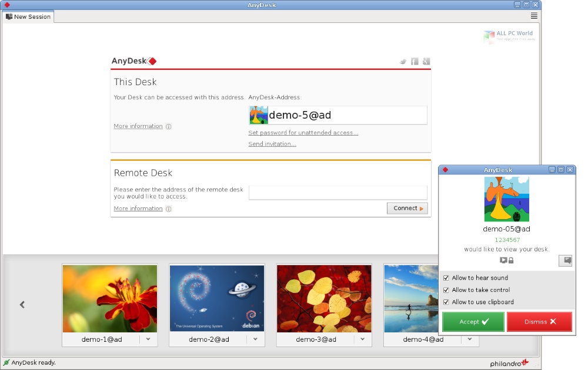The image size is (588, 370).
Task: Click the Send invitation link
Action: click(272, 144)
